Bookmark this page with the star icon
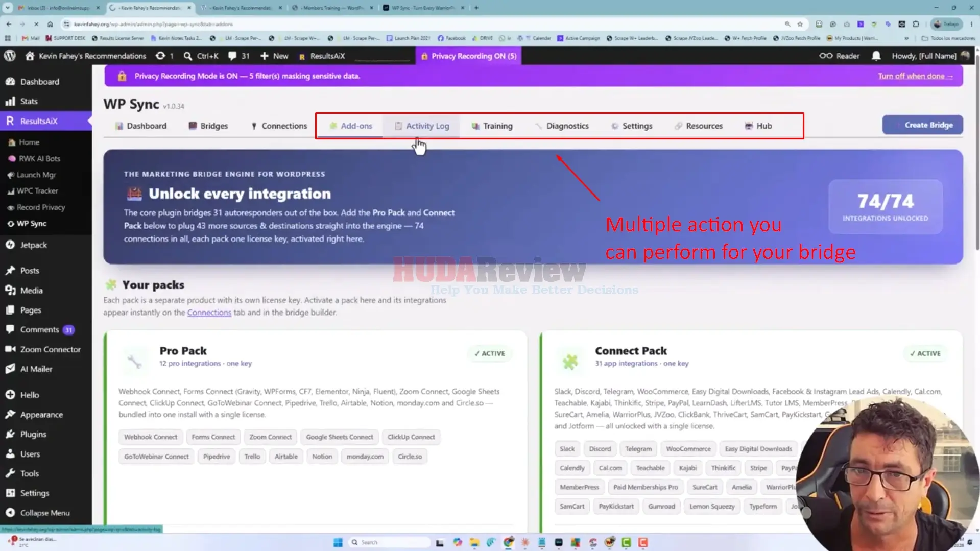This screenshot has width=980, height=551. pyautogui.click(x=800, y=24)
